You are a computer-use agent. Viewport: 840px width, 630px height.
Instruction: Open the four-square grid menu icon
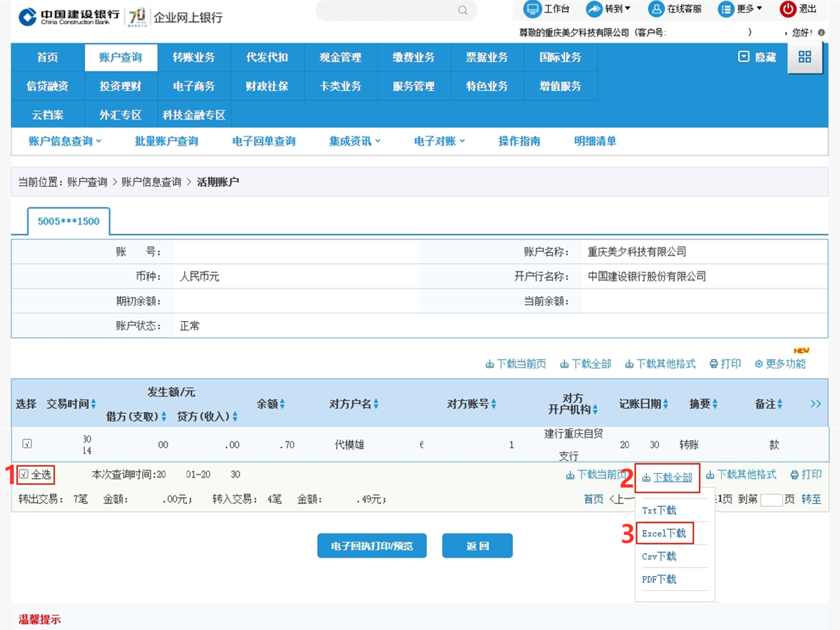coord(805,57)
